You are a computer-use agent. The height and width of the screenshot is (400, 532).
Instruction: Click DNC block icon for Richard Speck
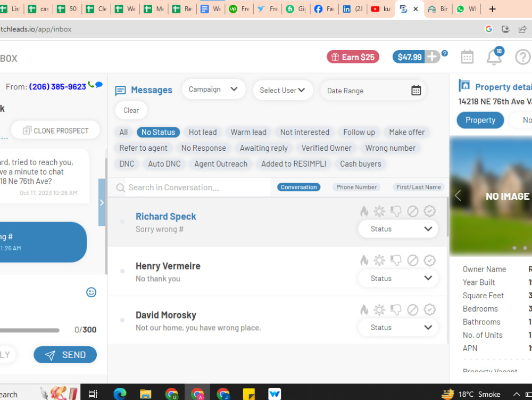[x=413, y=211]
